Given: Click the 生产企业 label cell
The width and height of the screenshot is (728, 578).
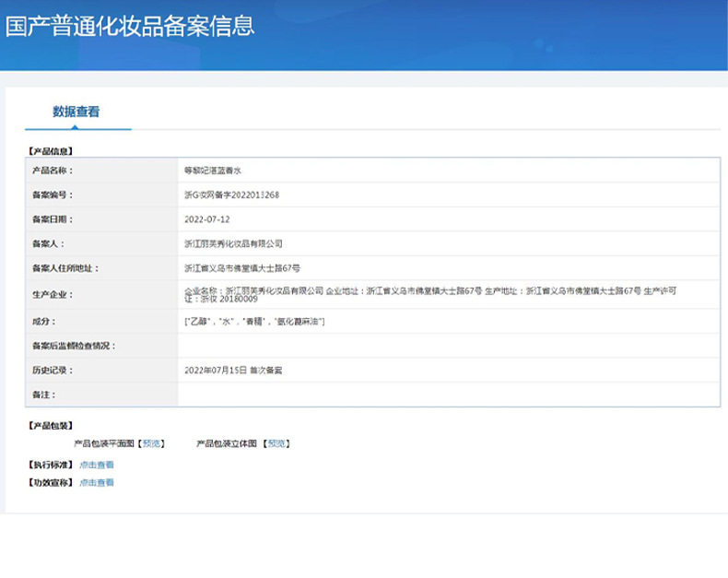Looking at the screenshot, I should point(101,295).
